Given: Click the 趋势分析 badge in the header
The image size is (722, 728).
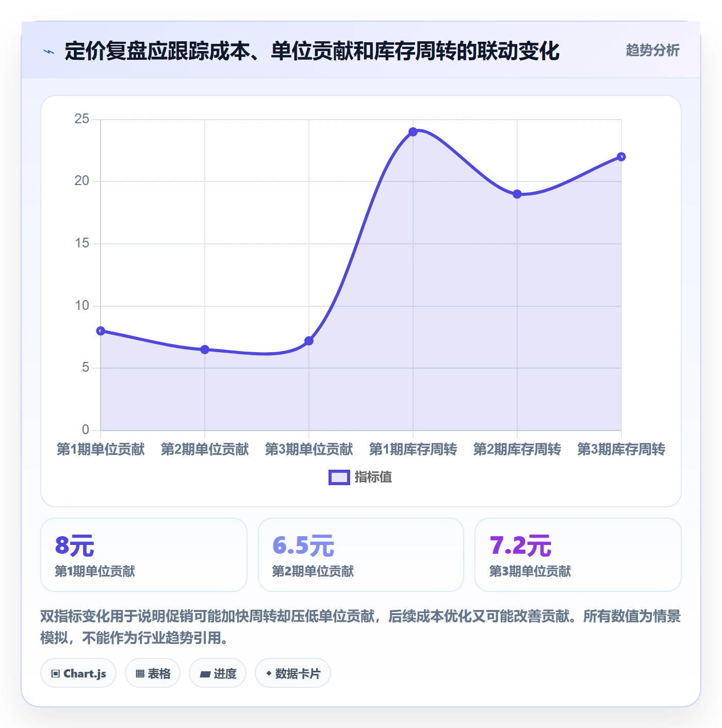Looking at the screenshot, I should (x=652, y=51).
